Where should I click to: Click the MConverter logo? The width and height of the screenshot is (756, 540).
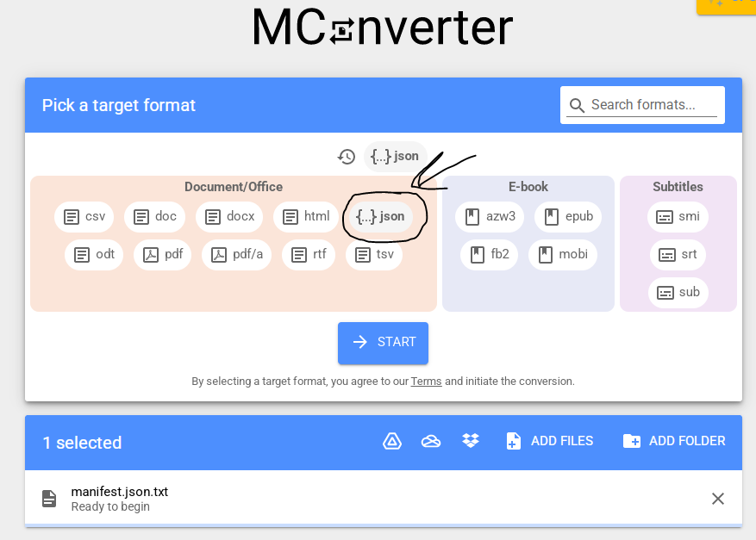point(383,27)
